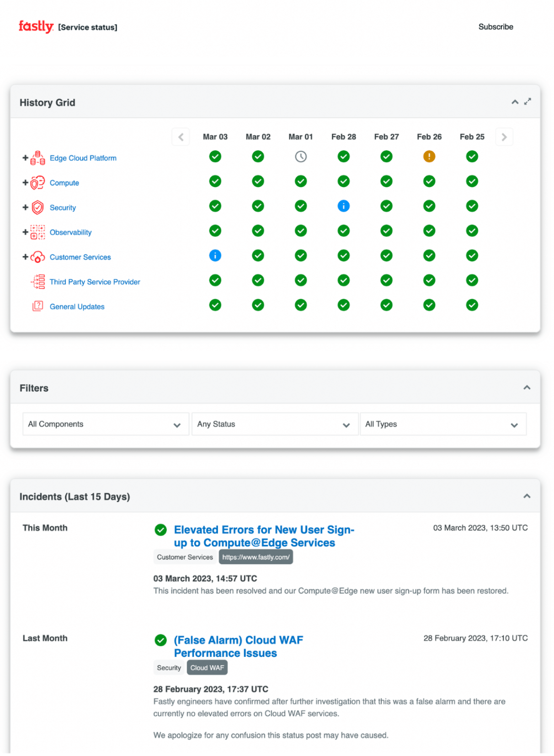Image resolution: width=554 pixels, height=756 pixels.
Task: Expand the Edge Cloud Platform row
Action: tap(25, 158)
